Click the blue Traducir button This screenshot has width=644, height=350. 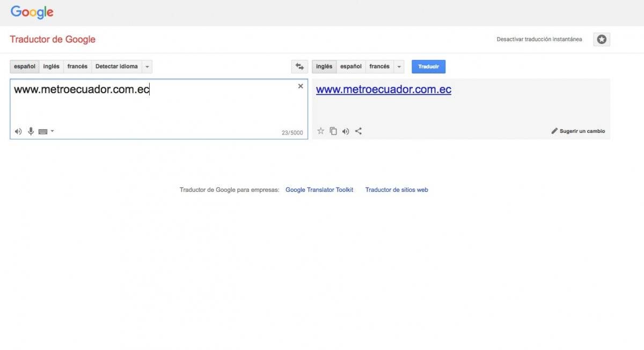click(428, 66)
